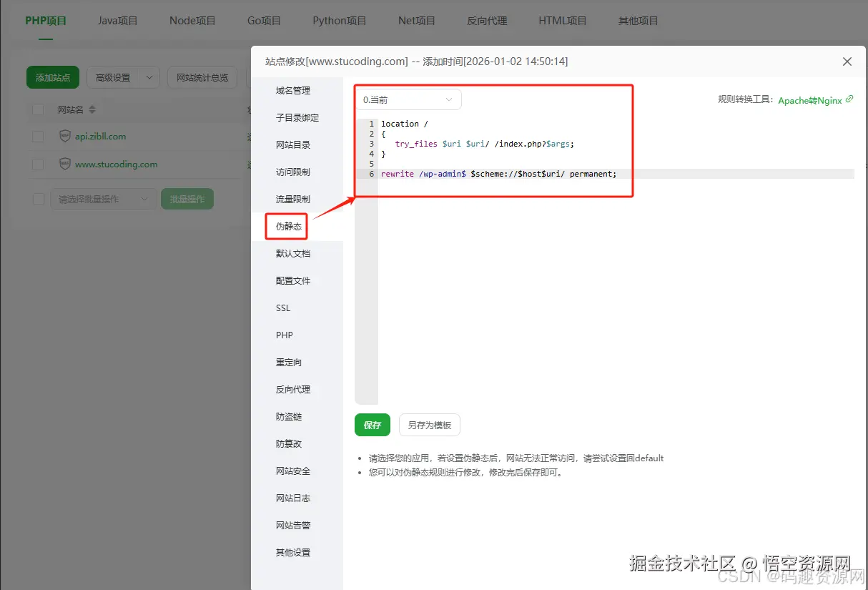Switch to the Java项目 tab
The width and height of the screenshot is (868, 590).
[x=118, y=21]
